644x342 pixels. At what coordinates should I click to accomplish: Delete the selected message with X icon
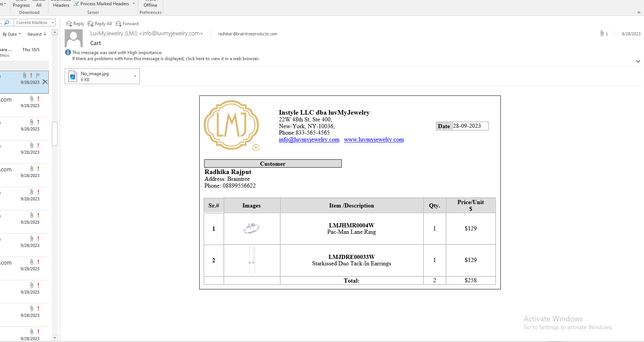coord(45,82)
